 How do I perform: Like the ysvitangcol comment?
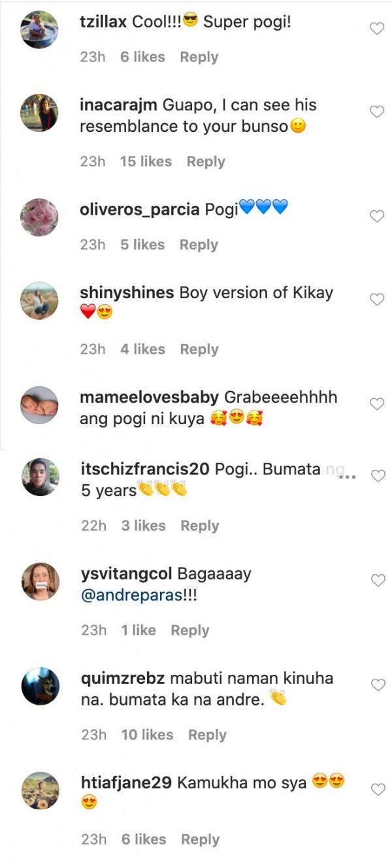pyautogui.click(x=378, y=580)
